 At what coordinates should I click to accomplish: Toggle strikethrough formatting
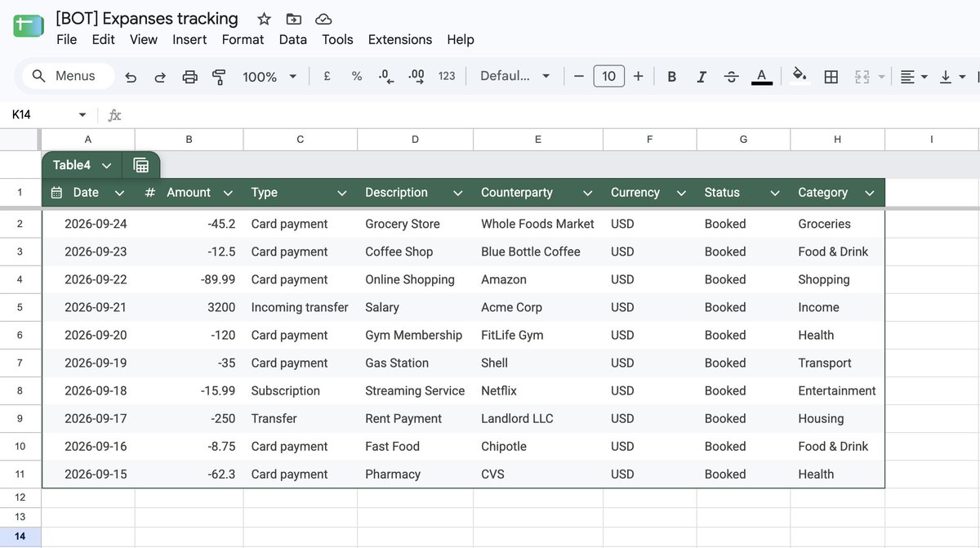tap(732, 76)
